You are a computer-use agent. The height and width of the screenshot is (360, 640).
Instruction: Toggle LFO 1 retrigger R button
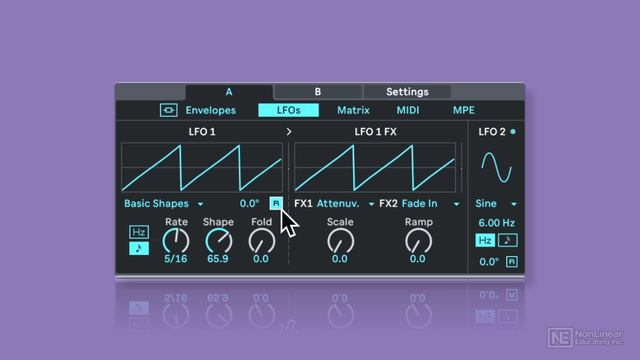click(276, 203)
